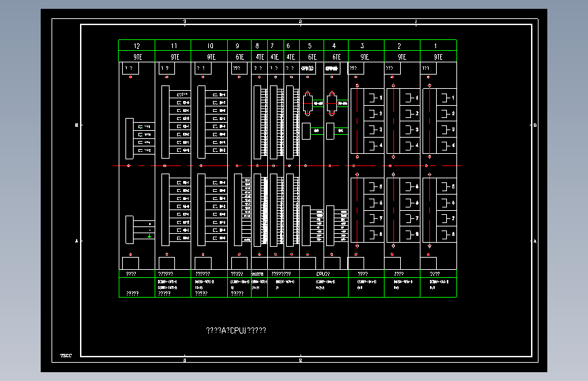Click column header number 9
588x381 pixels.
pos(237,45)
